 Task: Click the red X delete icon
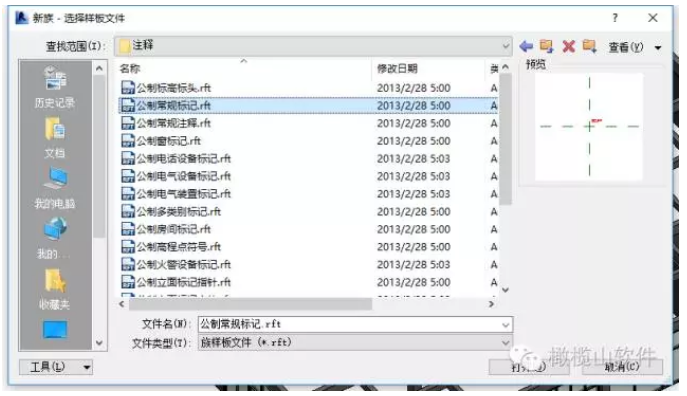[x=568, y=46]
